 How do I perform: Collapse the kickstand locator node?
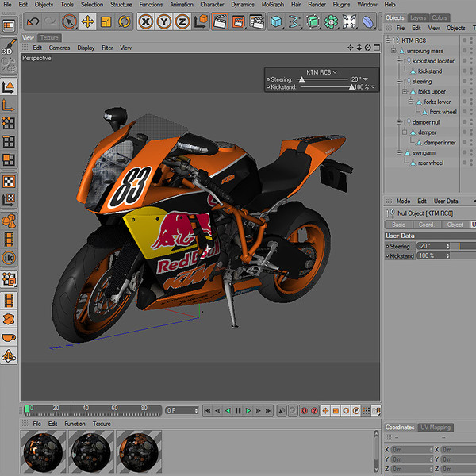click(x=399, y=61)
